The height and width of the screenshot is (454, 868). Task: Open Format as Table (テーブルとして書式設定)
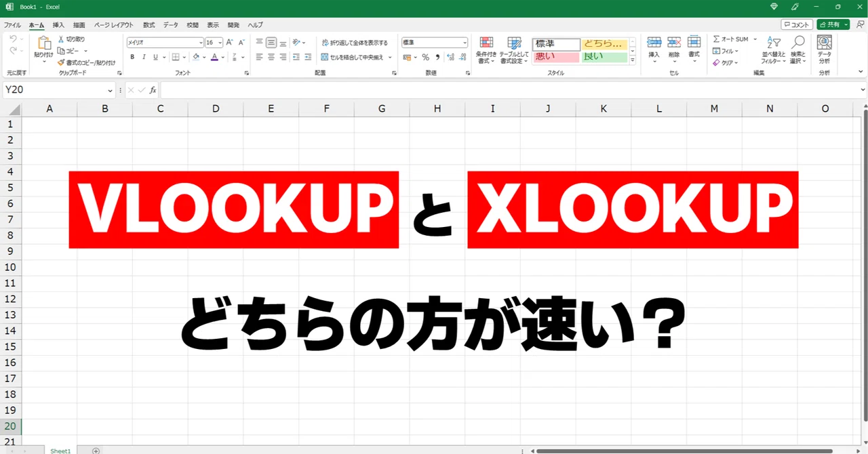coord(514,50)
